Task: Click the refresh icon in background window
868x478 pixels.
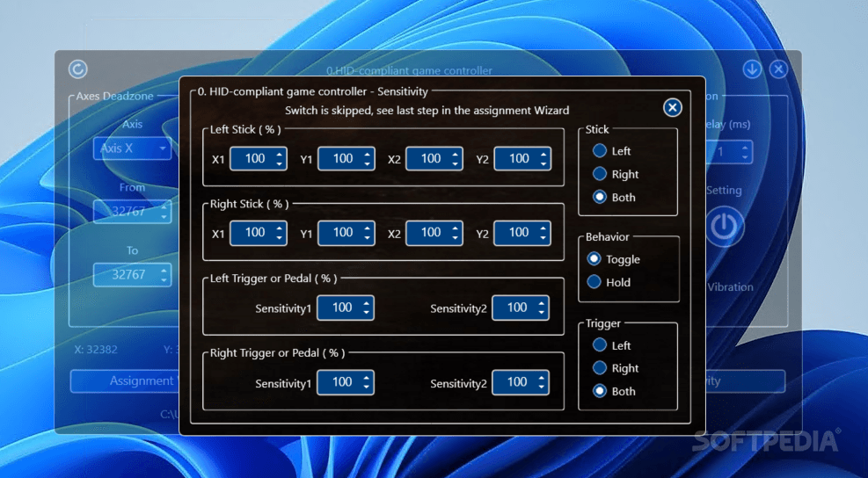Action: pyautogui.click(x=78, y=69)
